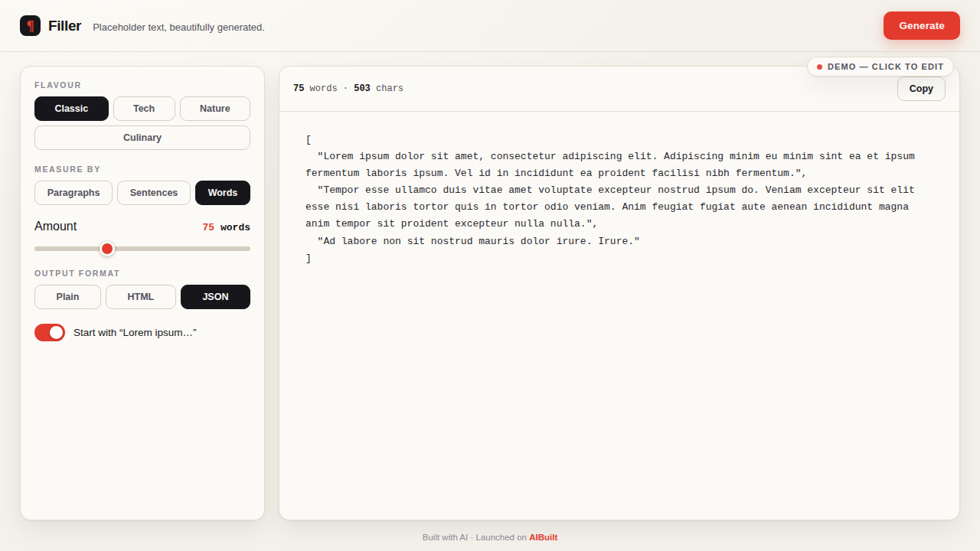The height and width of the screenshot is (551, 980).
Task: Select the Classic flavour
Action: click(x=71, y=109)
